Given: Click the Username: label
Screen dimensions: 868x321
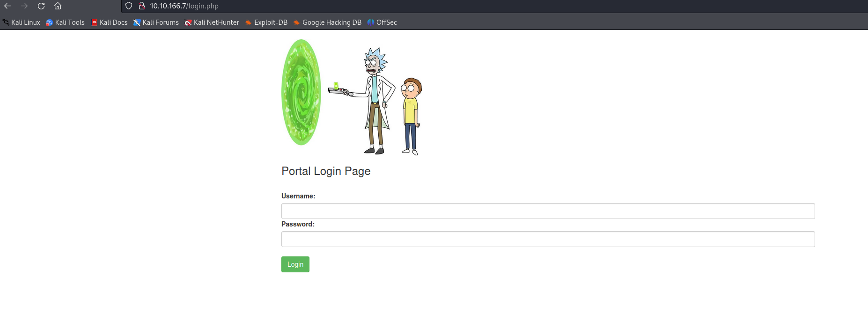Looking at the screenshot, I should point(298,196).
